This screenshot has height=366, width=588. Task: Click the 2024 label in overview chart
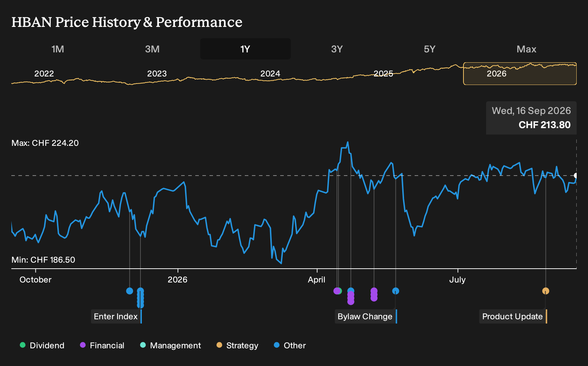270,74
